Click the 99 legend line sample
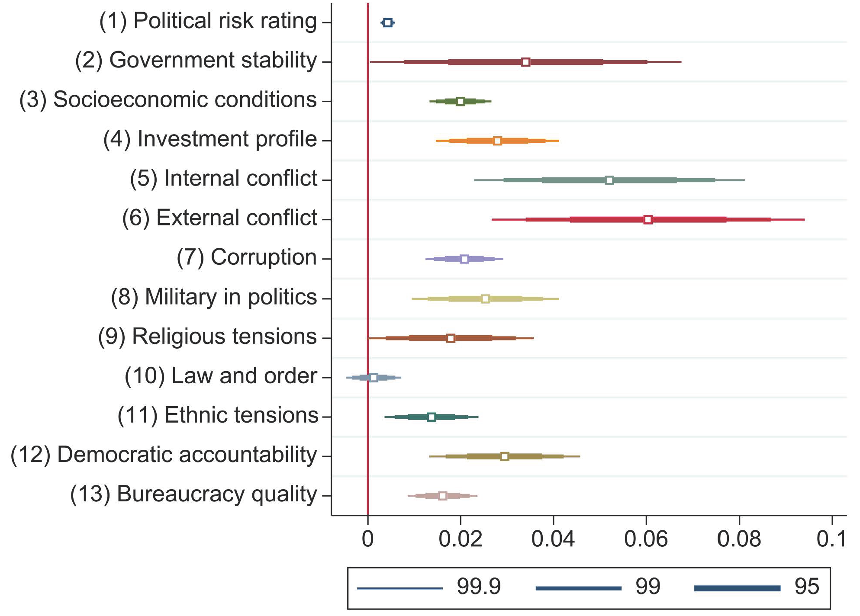The width and height of the screenshot is (860, 616). point(578,588)
